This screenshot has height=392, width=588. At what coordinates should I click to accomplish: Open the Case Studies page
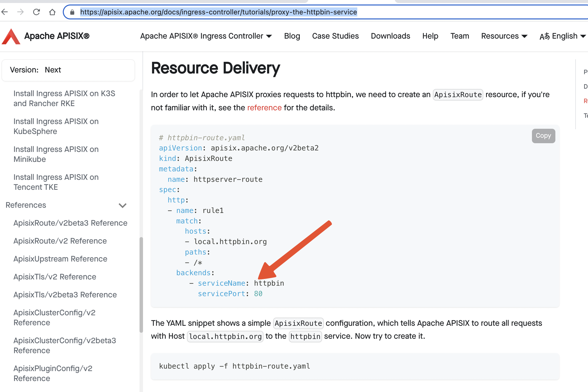point(335,36)
